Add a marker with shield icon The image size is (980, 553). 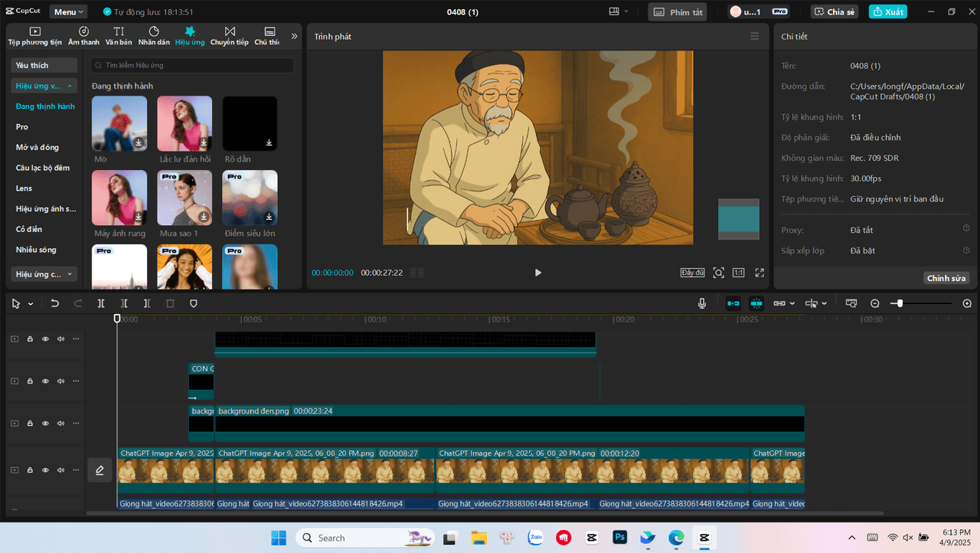coord(193,303)
